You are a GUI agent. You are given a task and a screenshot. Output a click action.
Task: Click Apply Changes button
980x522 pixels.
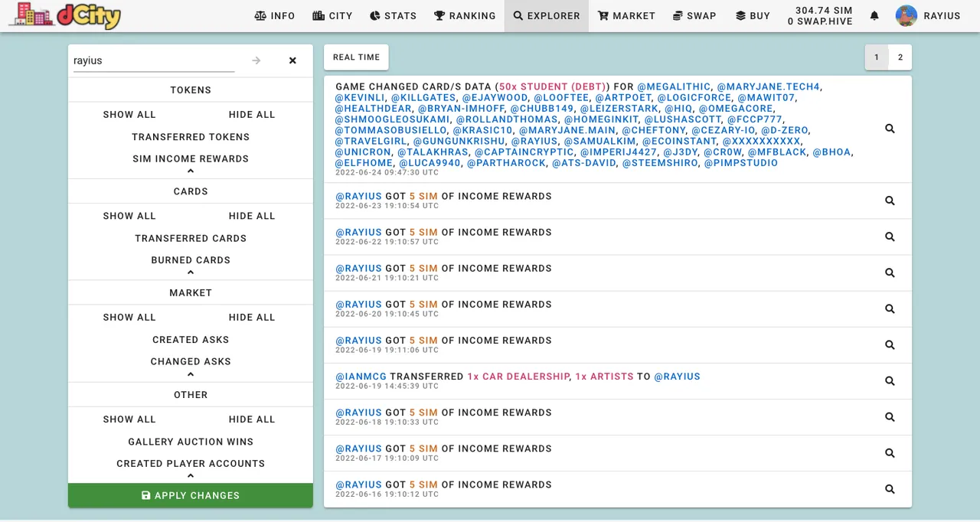191,495
